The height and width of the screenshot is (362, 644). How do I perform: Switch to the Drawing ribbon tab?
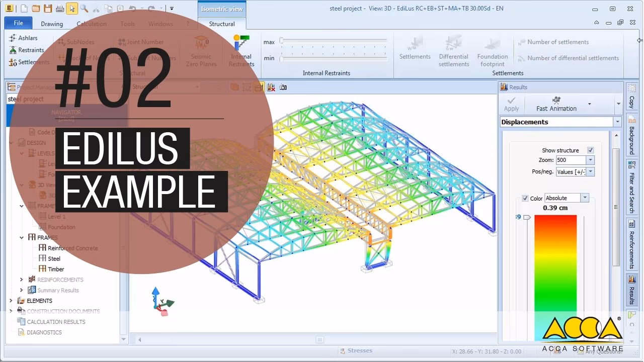52,24
